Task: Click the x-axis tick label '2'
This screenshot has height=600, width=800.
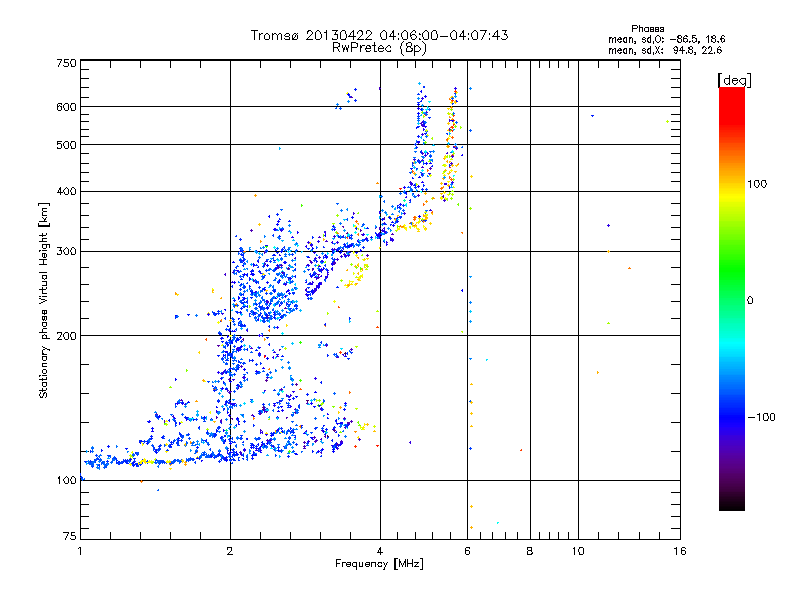Action: tap(230, 551)
